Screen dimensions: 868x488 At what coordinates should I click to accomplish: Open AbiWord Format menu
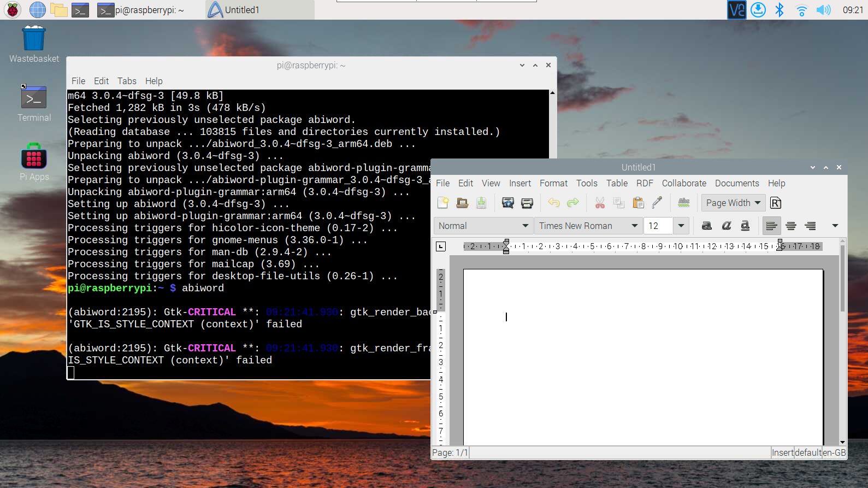553,183
